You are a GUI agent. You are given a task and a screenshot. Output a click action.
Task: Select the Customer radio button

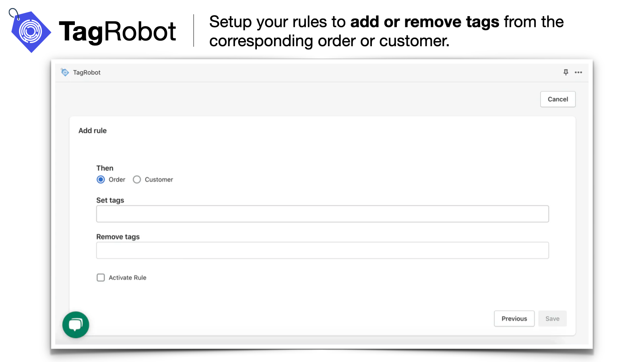(137, 179)
